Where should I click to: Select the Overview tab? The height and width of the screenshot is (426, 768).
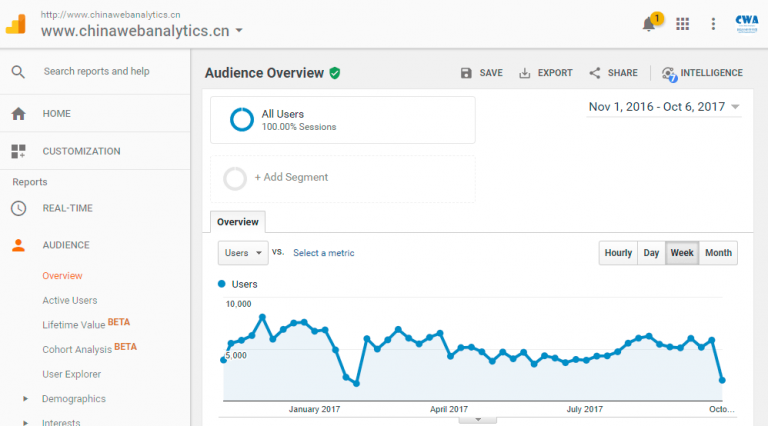tap(238, 222)
